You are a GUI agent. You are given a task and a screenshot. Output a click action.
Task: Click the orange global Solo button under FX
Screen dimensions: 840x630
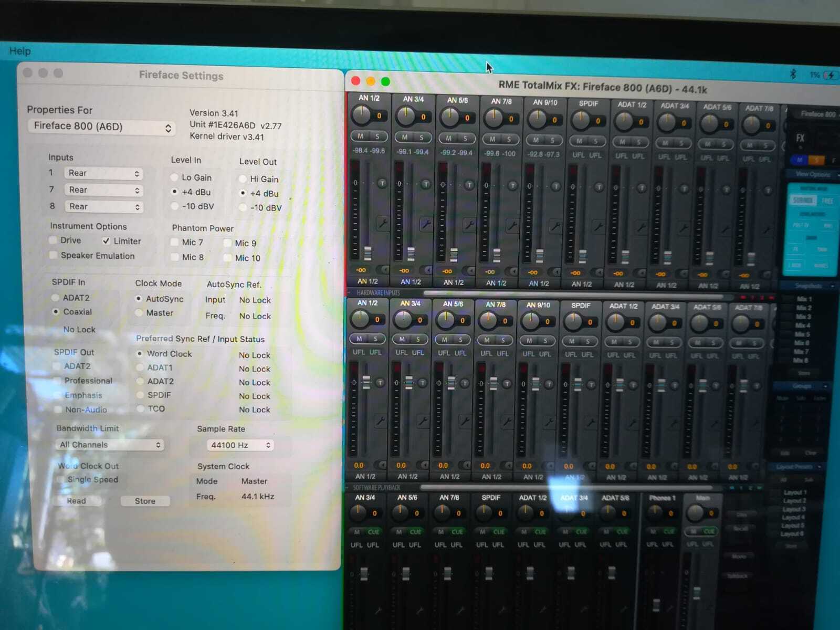[x=817, y=160]
